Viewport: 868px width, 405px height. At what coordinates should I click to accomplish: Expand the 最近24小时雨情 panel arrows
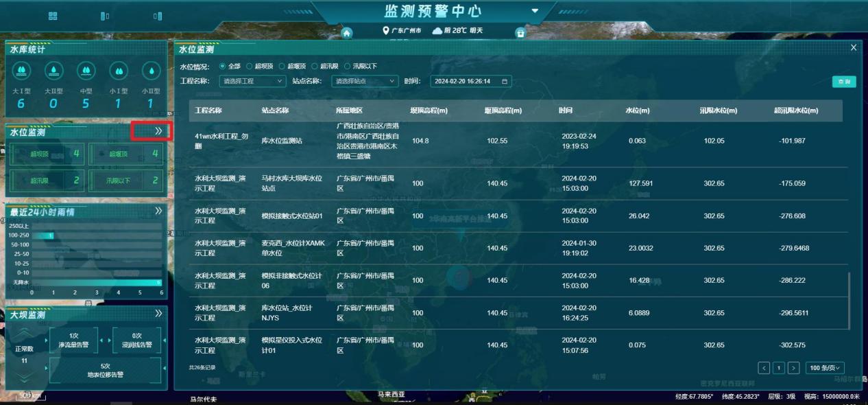(x=159, y=211)
